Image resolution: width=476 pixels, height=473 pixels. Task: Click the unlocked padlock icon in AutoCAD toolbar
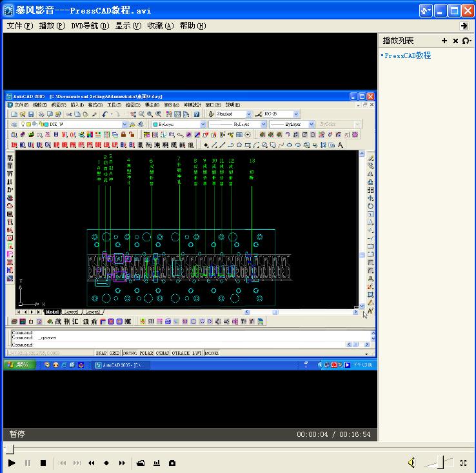coord(132,134)
